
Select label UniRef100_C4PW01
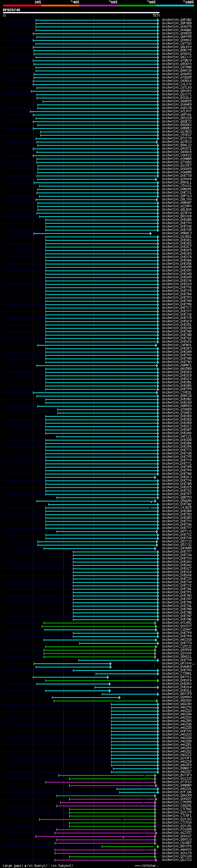tap(176, 345)
